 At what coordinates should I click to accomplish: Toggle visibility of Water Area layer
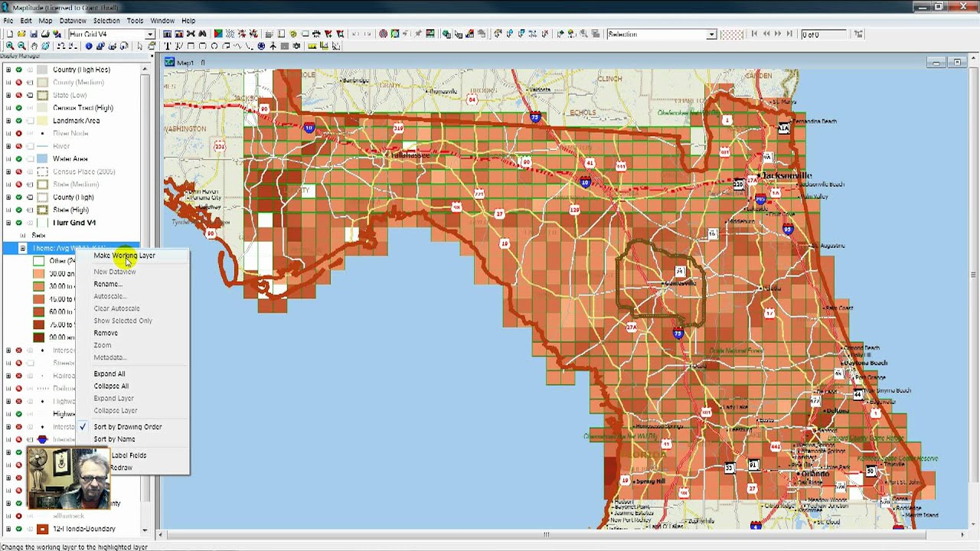point(19,159)
